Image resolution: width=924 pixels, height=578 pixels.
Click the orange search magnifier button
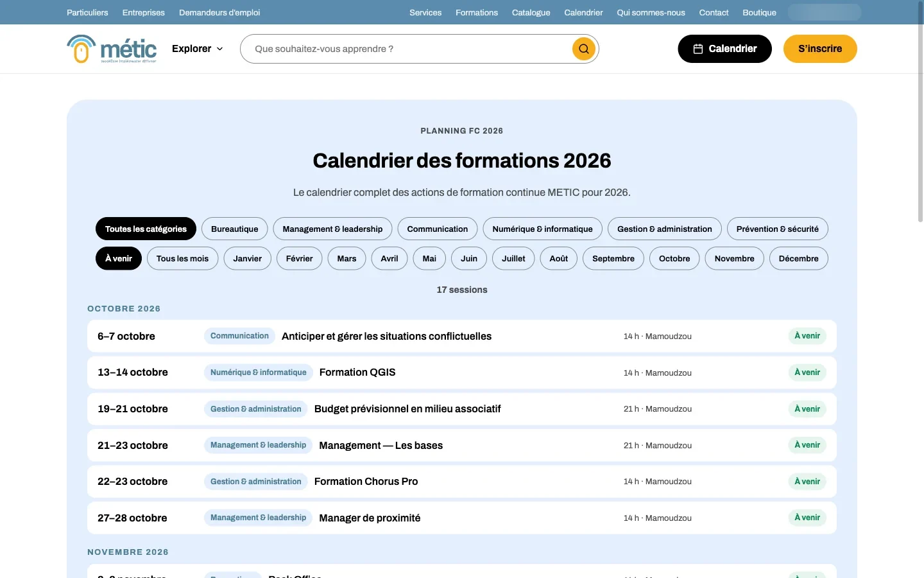coord(584,49)
